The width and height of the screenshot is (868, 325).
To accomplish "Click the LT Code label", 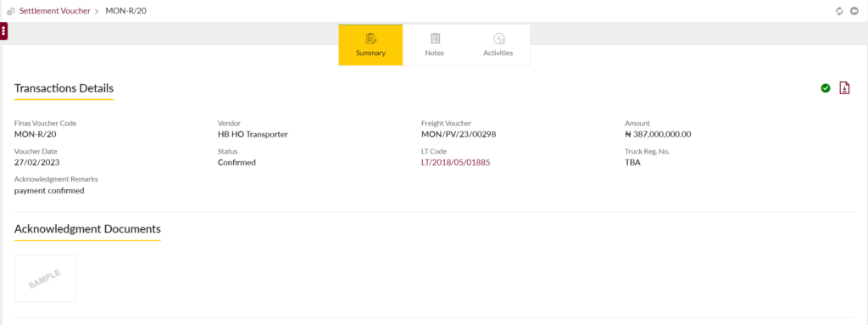I will [x=434, y=151].
